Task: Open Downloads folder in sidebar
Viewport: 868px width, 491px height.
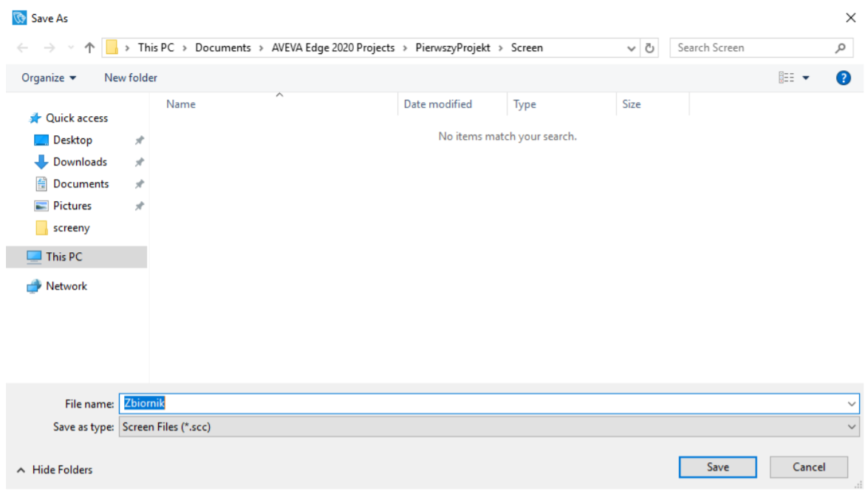Action: click(x=80, y=162)
